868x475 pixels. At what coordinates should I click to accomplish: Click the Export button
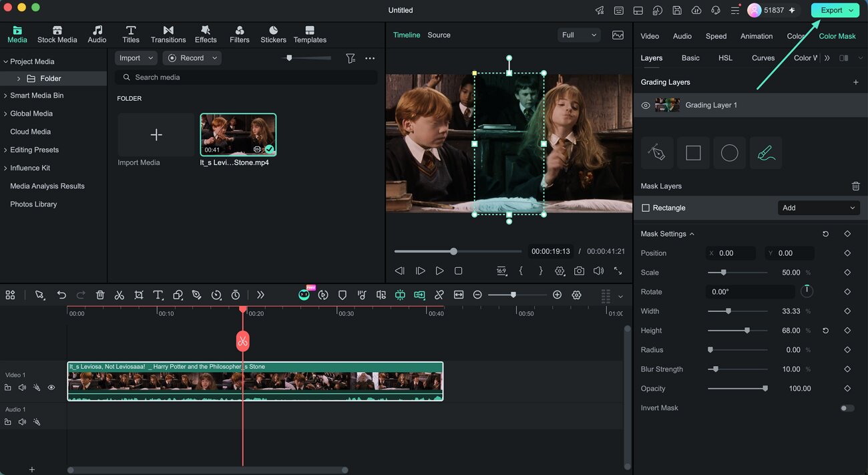[x=835, y=10]
